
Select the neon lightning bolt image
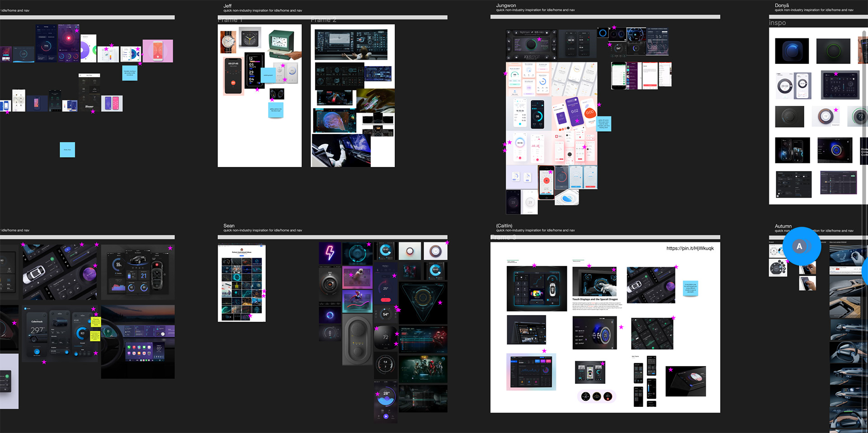(330, 253)
